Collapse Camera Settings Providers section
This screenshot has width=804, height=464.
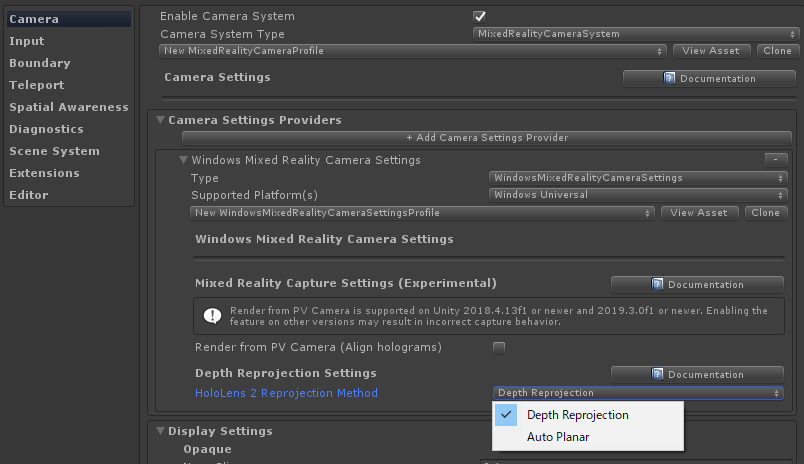160,120
